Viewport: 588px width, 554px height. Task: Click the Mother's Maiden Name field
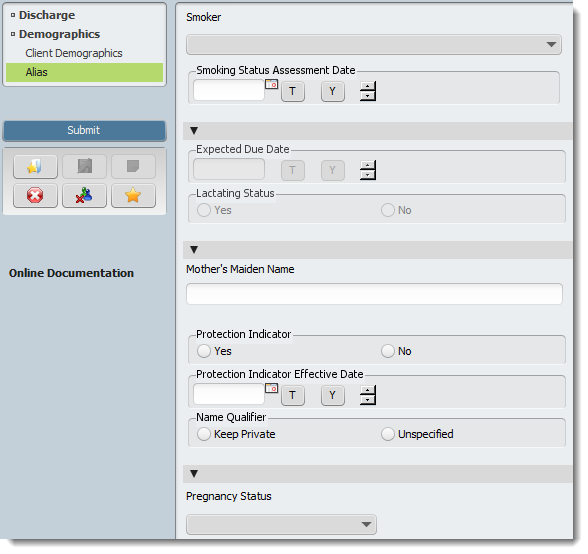point(374,294)
